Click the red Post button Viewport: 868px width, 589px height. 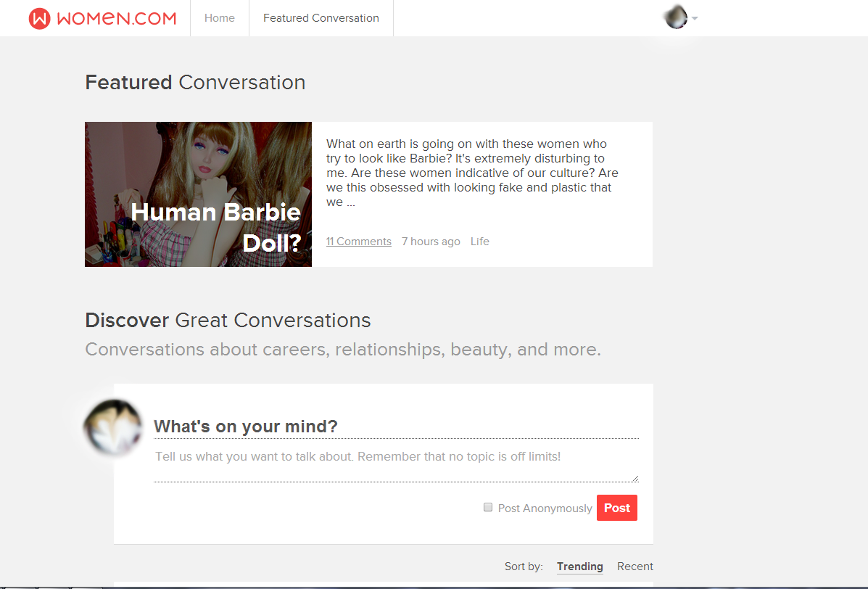tap(616, 508)
